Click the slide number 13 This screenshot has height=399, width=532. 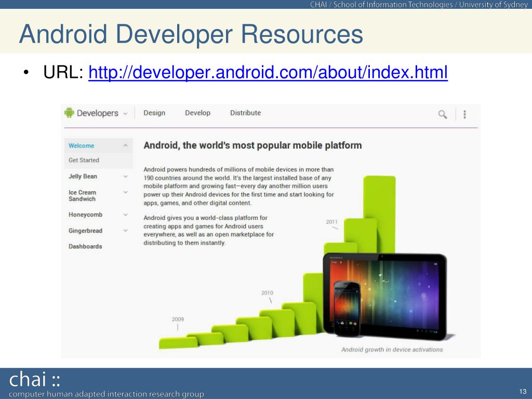coord(523,391)
